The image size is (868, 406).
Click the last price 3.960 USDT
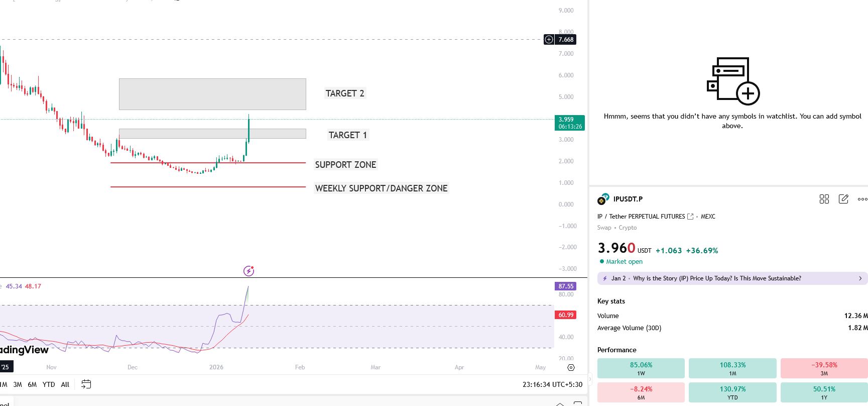(x=625, y=248)
